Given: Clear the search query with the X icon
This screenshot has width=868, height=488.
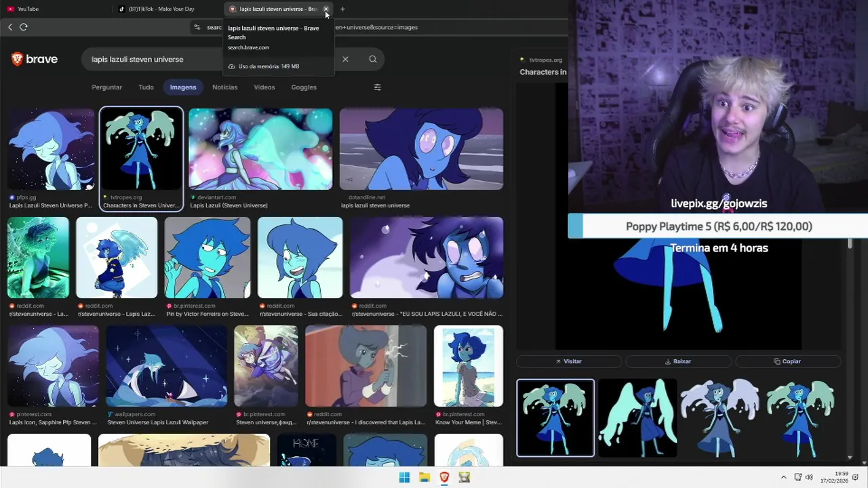Looking at the screenshot, I should click(x=345, y=59).
